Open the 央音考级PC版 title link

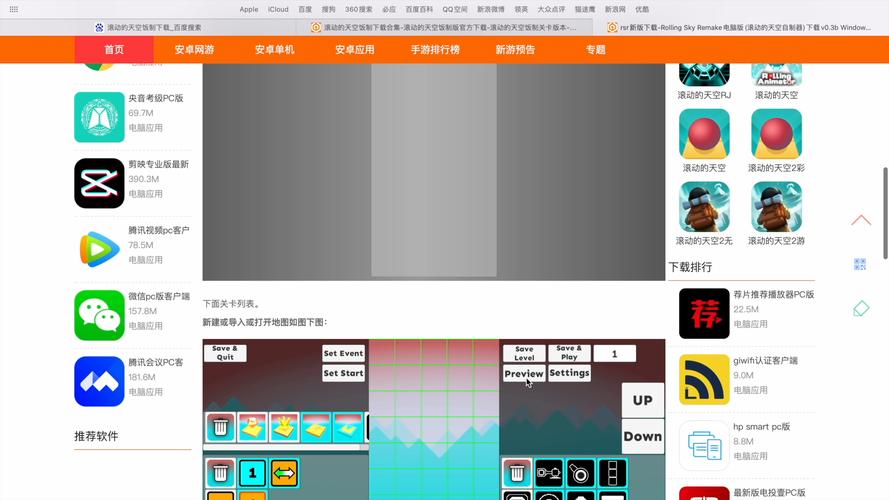coord(156,98)
